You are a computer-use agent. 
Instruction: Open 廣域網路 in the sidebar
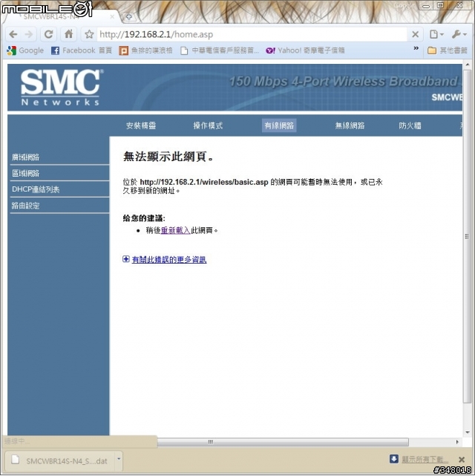click(26, 157)
